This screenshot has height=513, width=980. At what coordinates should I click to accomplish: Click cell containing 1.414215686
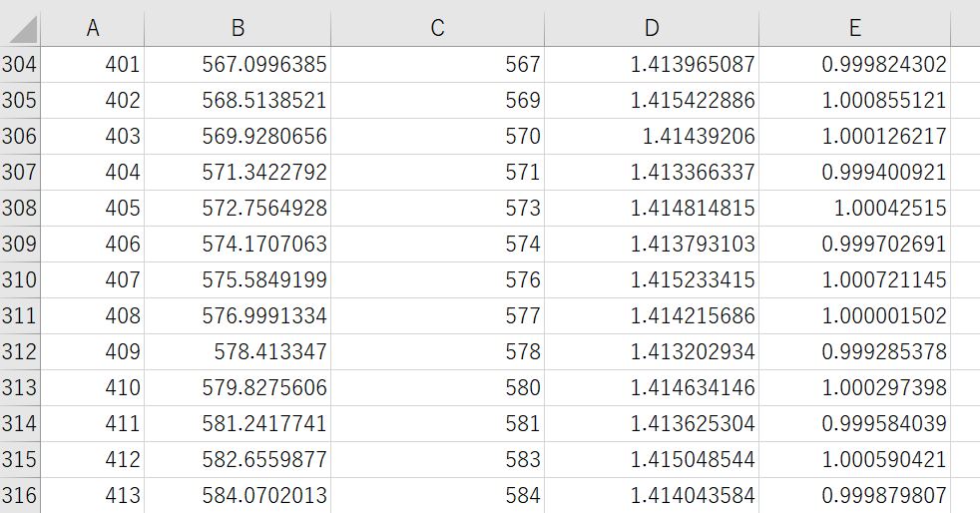pyautogui.click(x=652, y=316)
